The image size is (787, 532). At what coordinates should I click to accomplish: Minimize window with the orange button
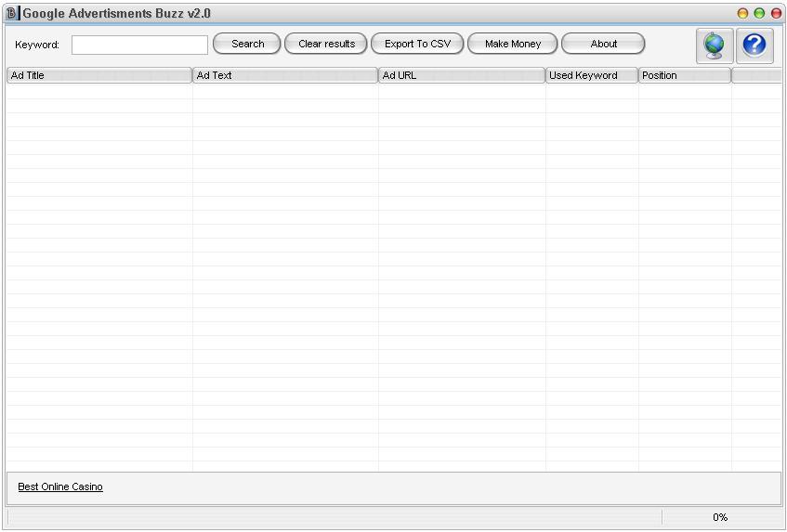742,14
